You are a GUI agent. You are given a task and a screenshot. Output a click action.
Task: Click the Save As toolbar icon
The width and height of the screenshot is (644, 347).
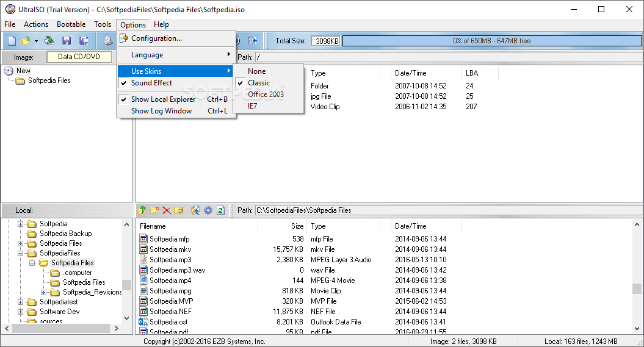pyautogui.click(x=84, y=41)
